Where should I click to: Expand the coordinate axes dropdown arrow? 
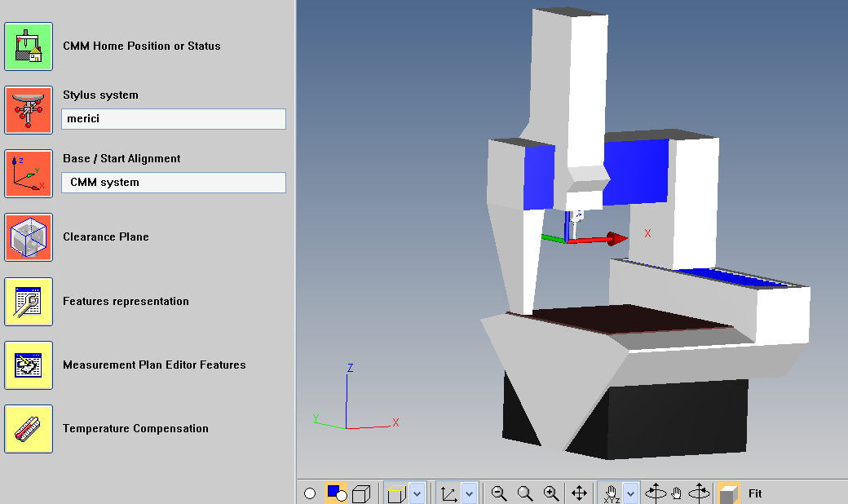click(470, 493)
